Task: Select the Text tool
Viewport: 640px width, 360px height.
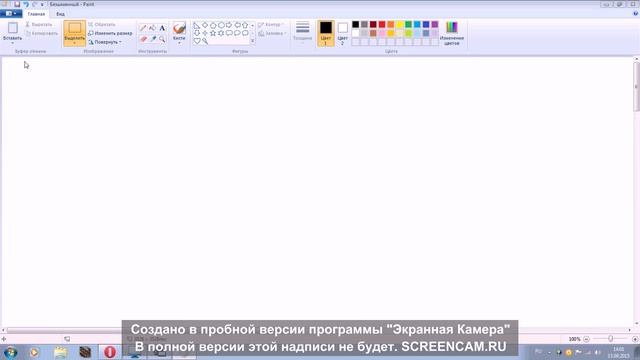Action: [162, 28]
